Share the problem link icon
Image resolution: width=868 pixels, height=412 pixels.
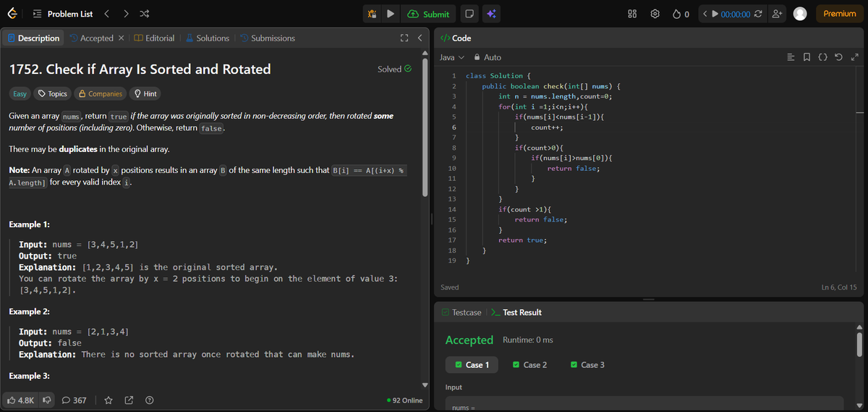tap(129, 400)
